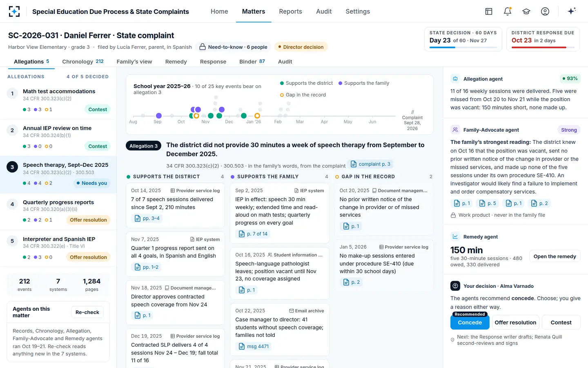
Task: Choose Contest in Your decision panel
Action: [561, 323]
